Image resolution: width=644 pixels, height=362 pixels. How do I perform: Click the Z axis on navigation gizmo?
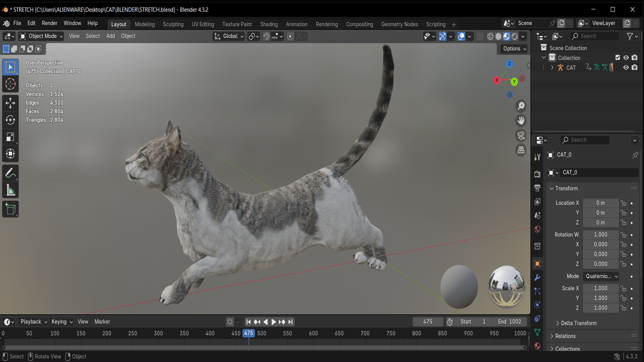pyautogui.click(x=509, y=64)
